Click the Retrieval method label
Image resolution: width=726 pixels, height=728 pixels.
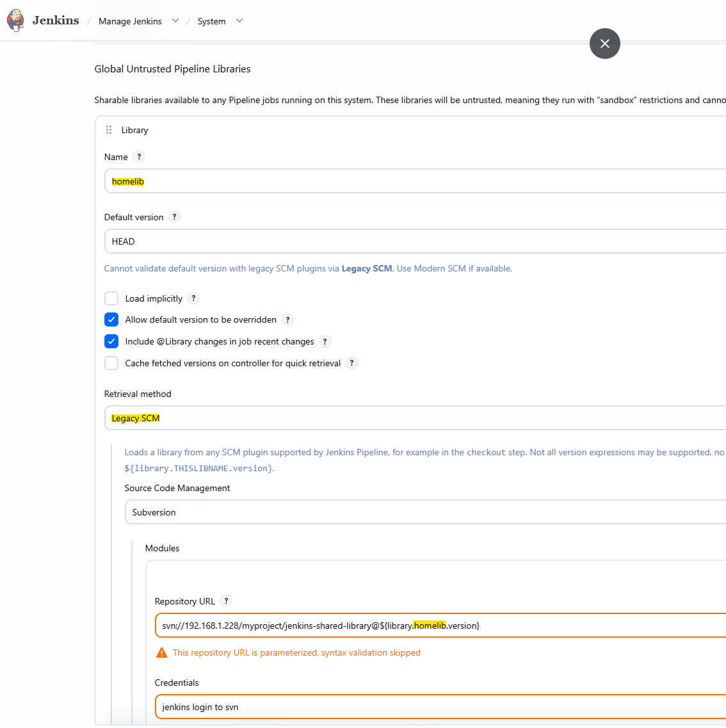[x=138, y=394]
